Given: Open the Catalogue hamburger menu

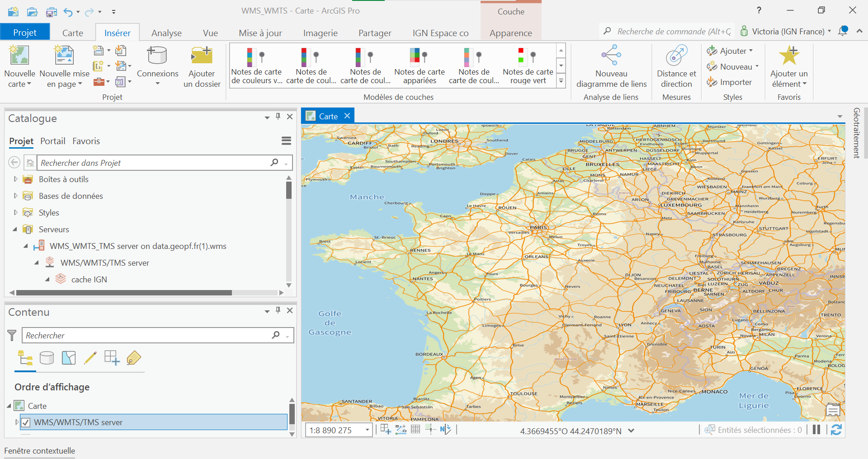Looking at the screenshot, I should coord(286,141).
